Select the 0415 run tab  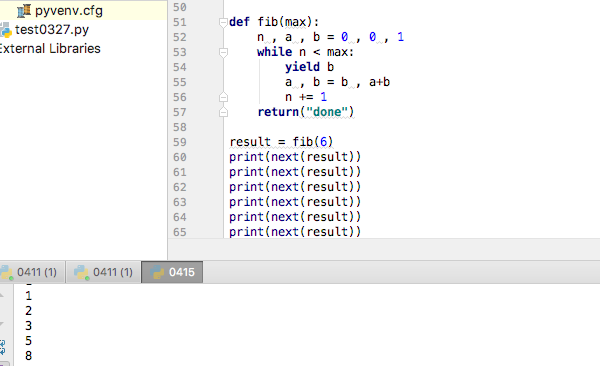click(172, 272)
